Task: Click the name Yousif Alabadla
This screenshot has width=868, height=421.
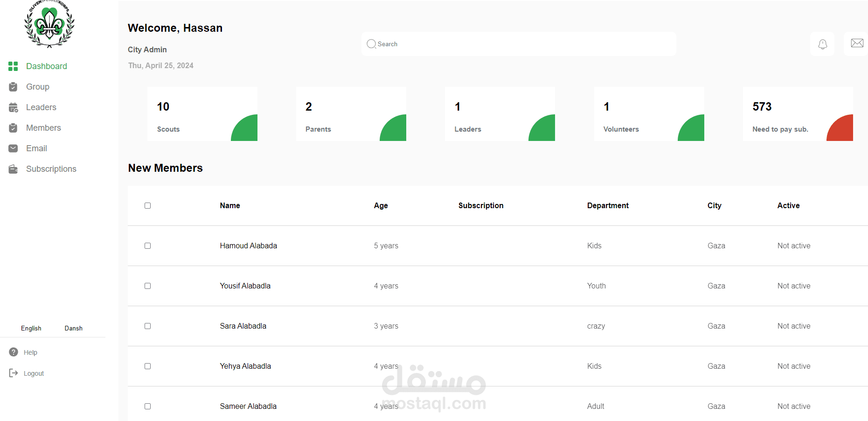Action: point(245,286)
